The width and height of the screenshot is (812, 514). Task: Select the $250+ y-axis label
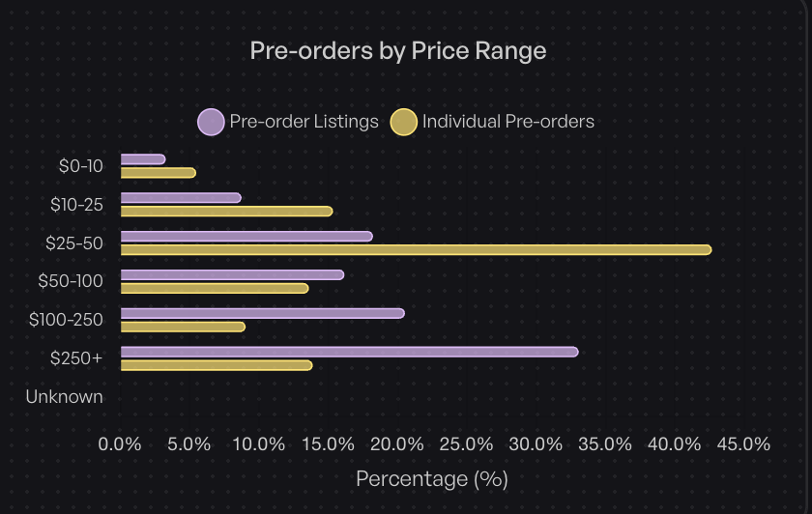76,358
